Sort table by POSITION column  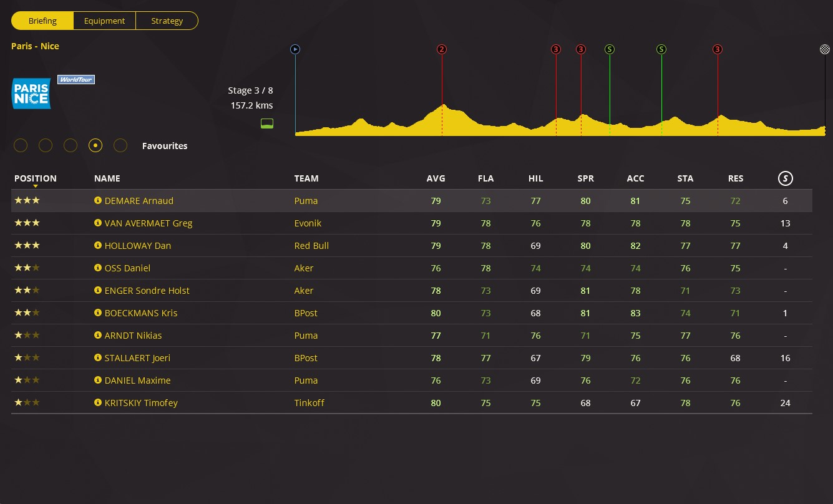point(36,178)
